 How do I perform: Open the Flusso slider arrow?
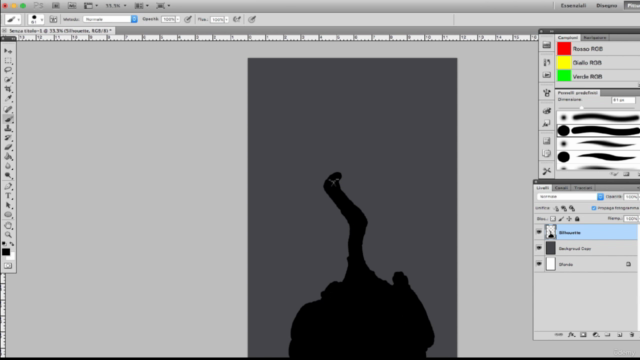click(x=227, y=19)
